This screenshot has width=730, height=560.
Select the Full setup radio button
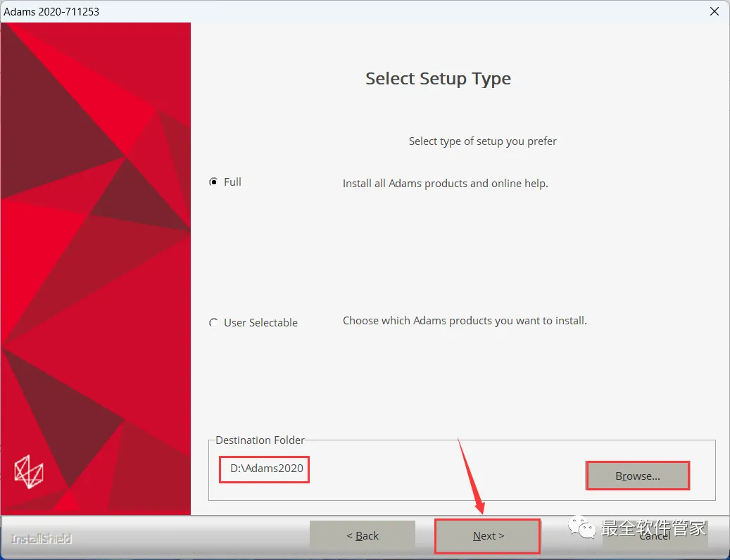[x=214, y=182]
